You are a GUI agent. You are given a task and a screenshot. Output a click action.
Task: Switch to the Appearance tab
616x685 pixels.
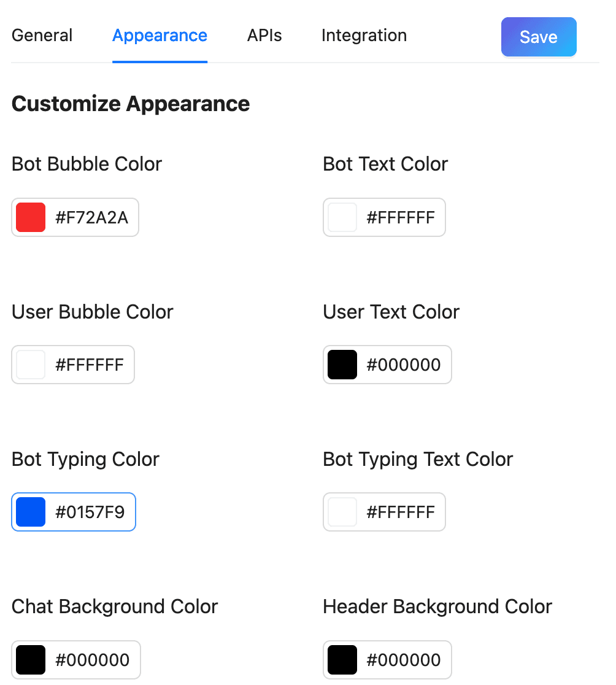click(160, 36)
